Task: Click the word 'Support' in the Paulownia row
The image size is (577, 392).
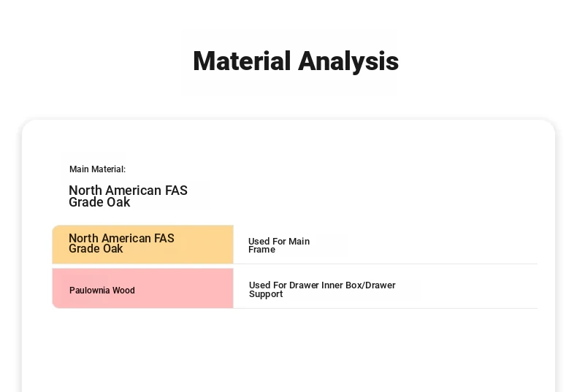Action: point(266,294)
